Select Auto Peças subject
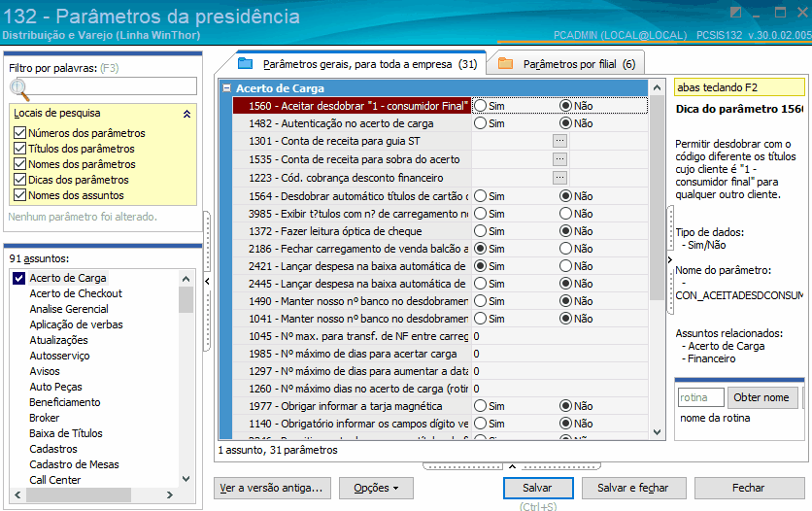812x511 pixels. click(x=55, y=387)
